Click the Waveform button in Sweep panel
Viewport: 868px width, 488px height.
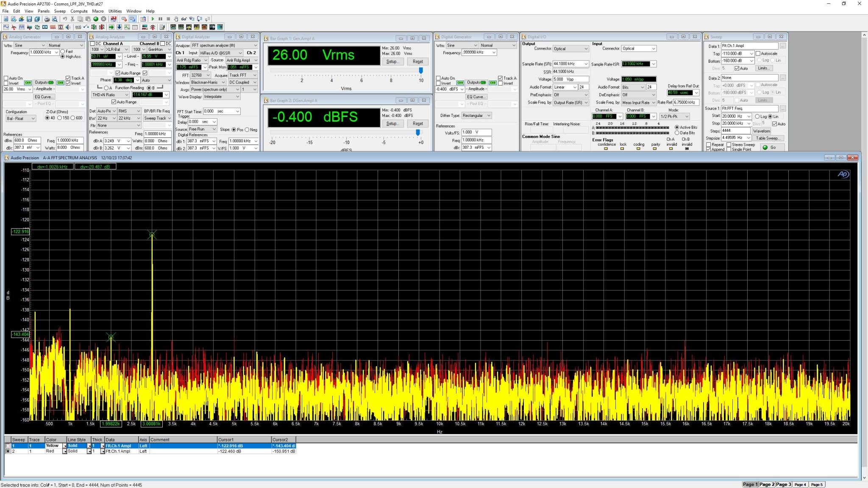pyautogui.click(x=762, y=131)
